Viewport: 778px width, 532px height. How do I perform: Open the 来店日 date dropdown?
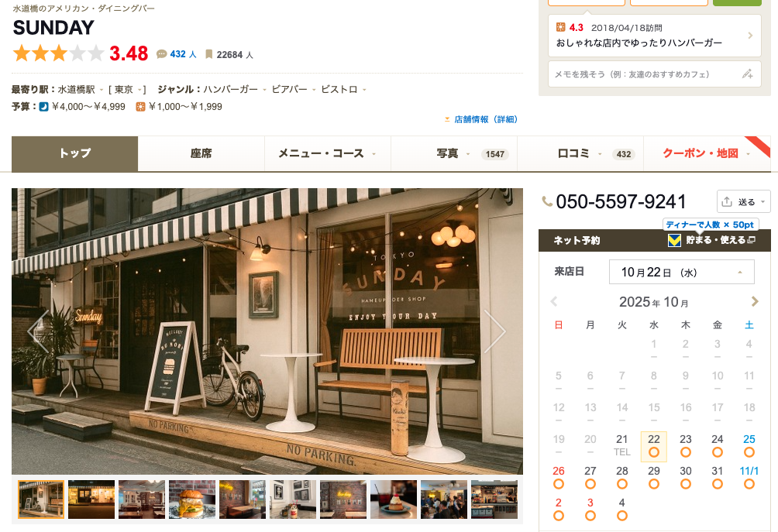click(x=680, y=273)
